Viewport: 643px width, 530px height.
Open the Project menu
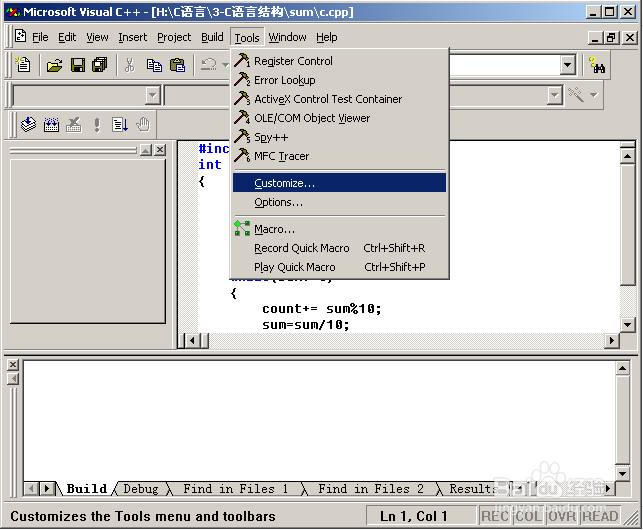coord(174,37)
